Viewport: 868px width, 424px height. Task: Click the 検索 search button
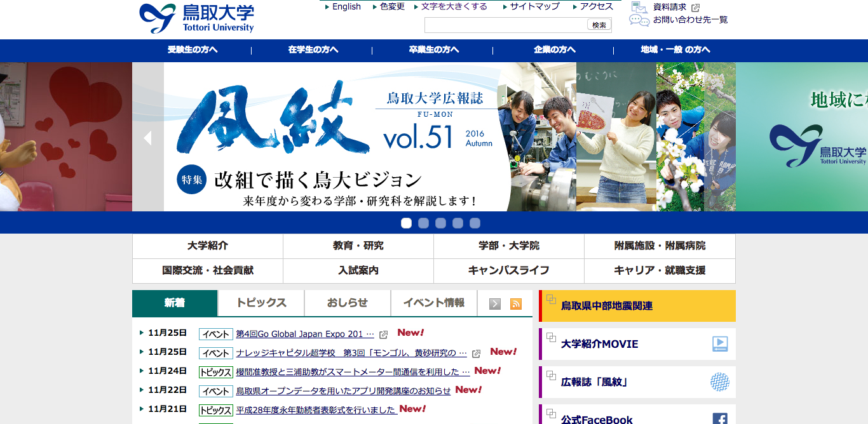point(599,25)
